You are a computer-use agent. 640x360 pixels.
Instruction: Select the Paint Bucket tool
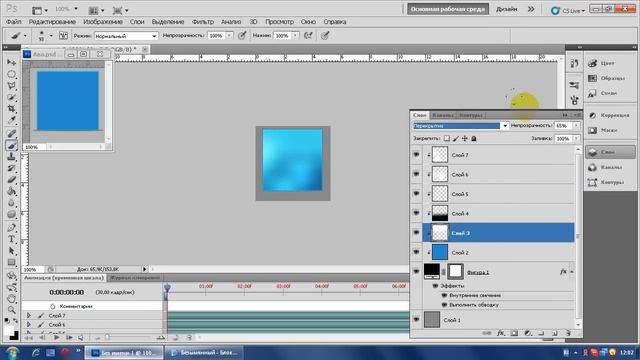tap(11, 191)
